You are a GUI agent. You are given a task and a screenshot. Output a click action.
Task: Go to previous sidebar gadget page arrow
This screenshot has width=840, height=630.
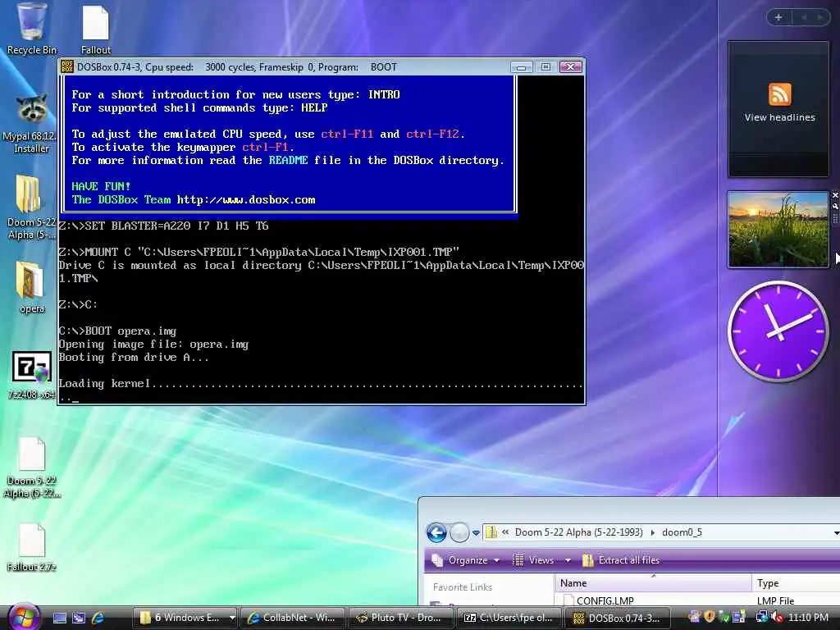[x=804, y=17]
